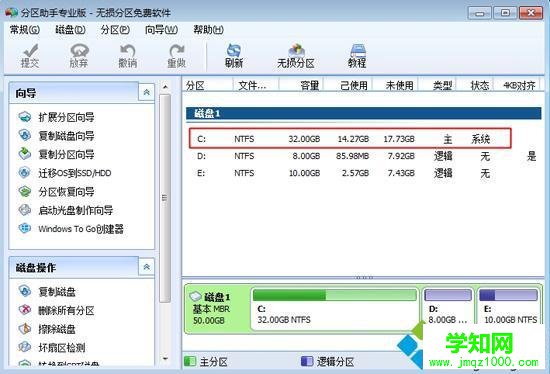Viewport: 550px width, 374px height.
Task: Click the C: partition usage bar
Action: (335, 295)
